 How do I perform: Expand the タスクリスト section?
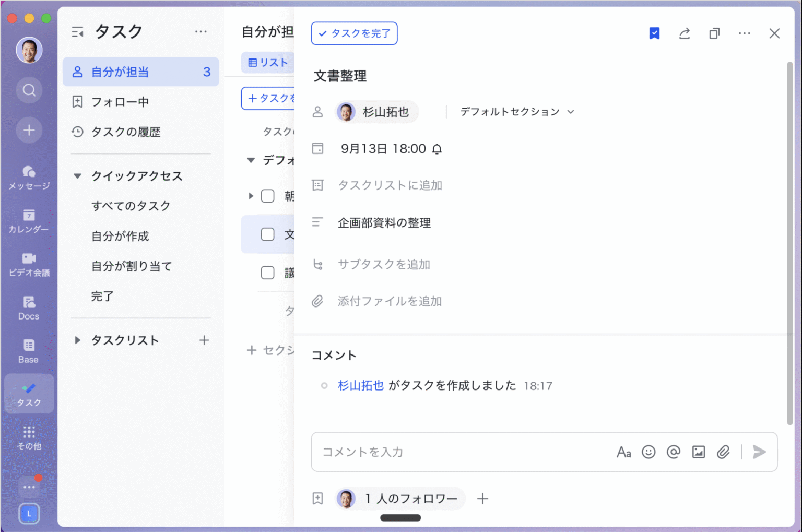(77, 340)
